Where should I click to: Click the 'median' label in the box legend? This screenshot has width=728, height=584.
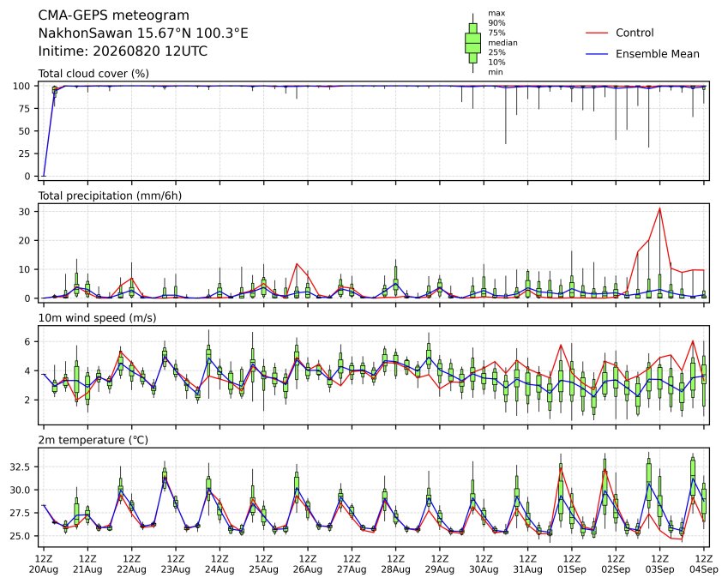click(x=502, y=43)
